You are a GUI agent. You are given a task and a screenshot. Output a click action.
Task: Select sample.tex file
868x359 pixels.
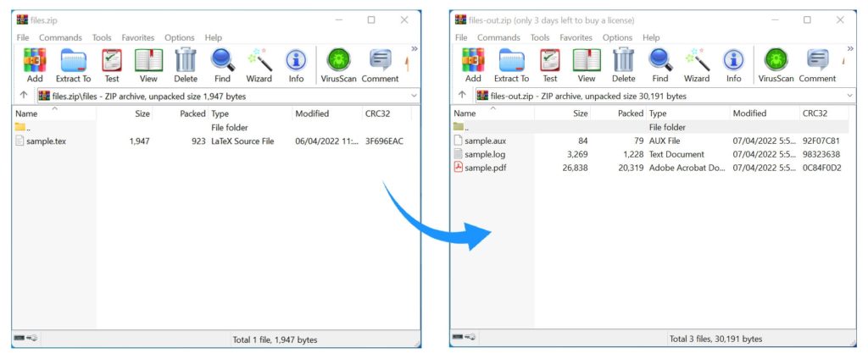(46, 141)
